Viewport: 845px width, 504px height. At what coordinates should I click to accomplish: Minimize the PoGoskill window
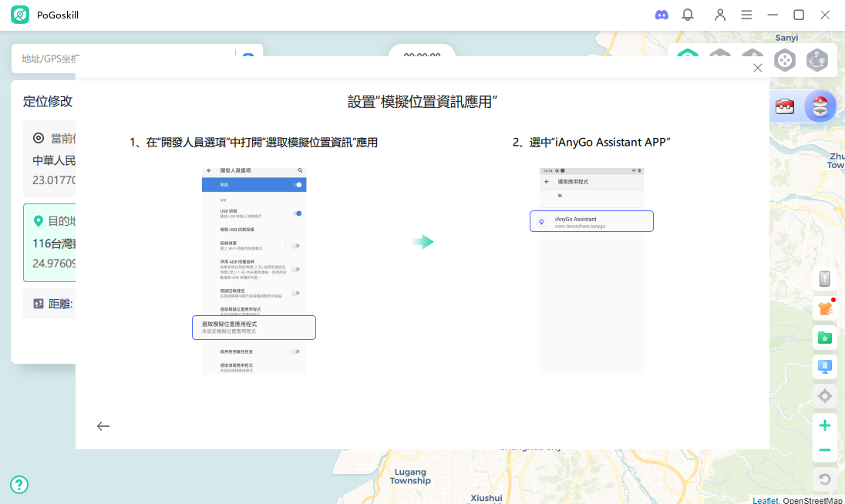click(773, 15)
